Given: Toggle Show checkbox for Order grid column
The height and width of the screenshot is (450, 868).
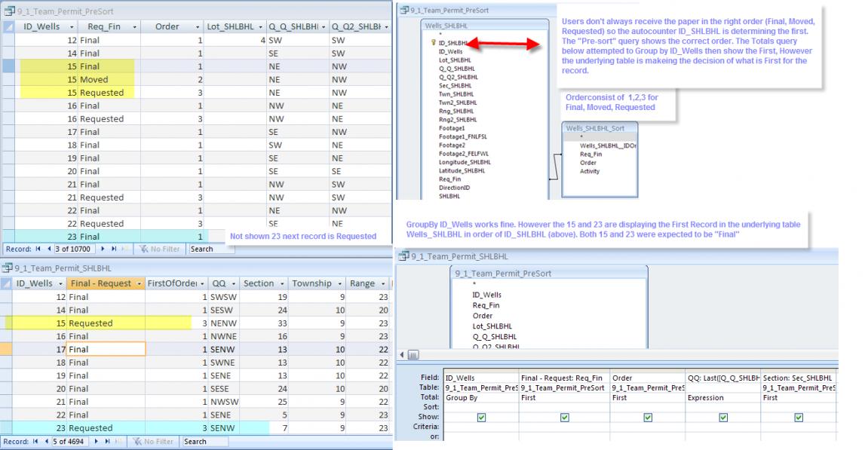Looking at the screenshot, I should pos(648,418).
